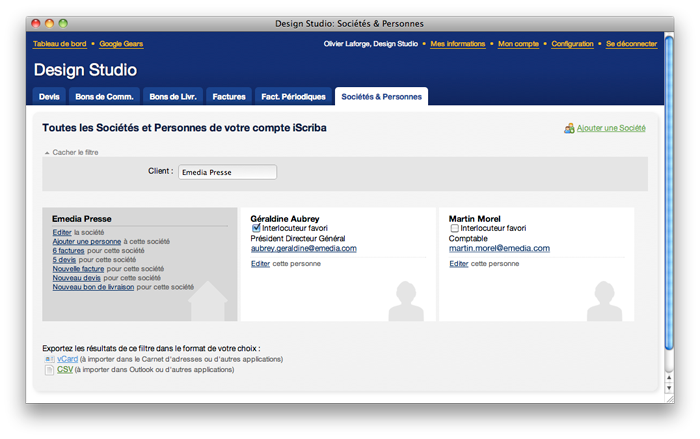Click the aubrey.geraldine@emedia.com email link
Image resolution: width=700 pixels, height=439 pixels.
[303, 248]
